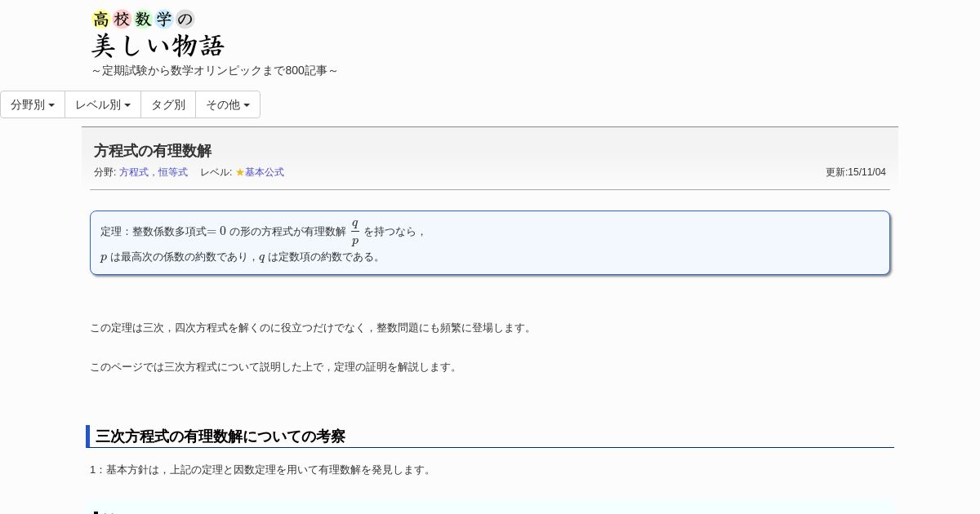The width and height of the screenshot is (980, 514).
Task: Open the 基本公式 level link
Action: (x=265, y=172)
